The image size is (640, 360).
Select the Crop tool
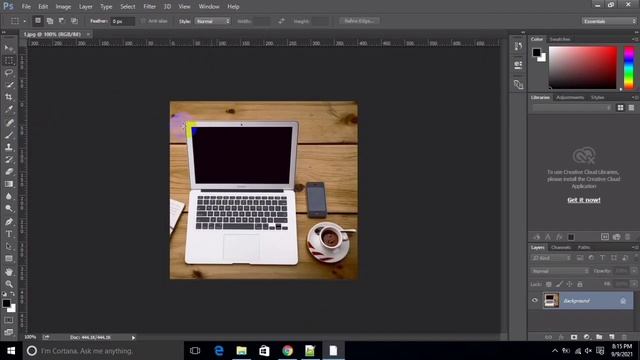[9, 97]
